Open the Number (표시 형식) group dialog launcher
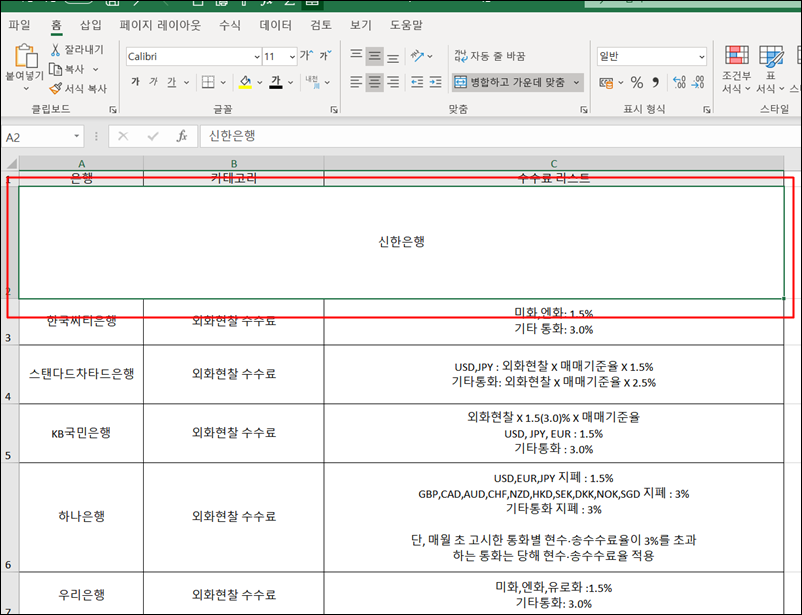The width and height of the screenshot is (802, 615). pyautogui.click(x=706, y=109)
